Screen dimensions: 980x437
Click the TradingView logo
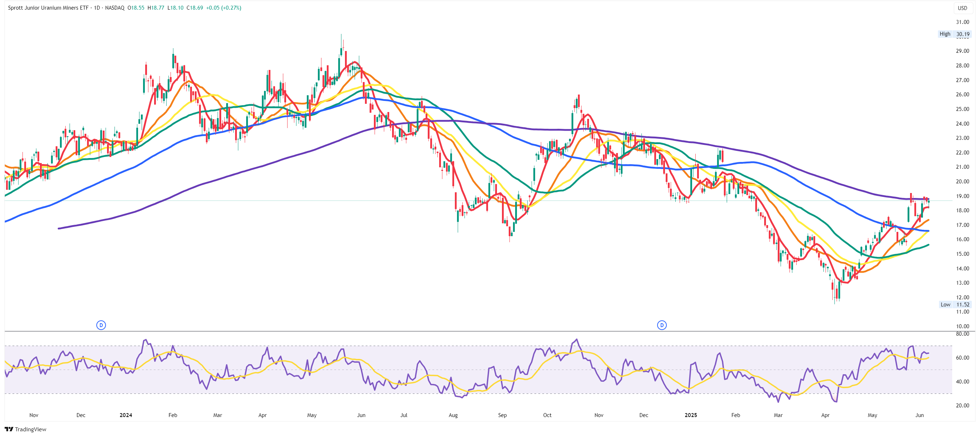(x=25, y=429)
